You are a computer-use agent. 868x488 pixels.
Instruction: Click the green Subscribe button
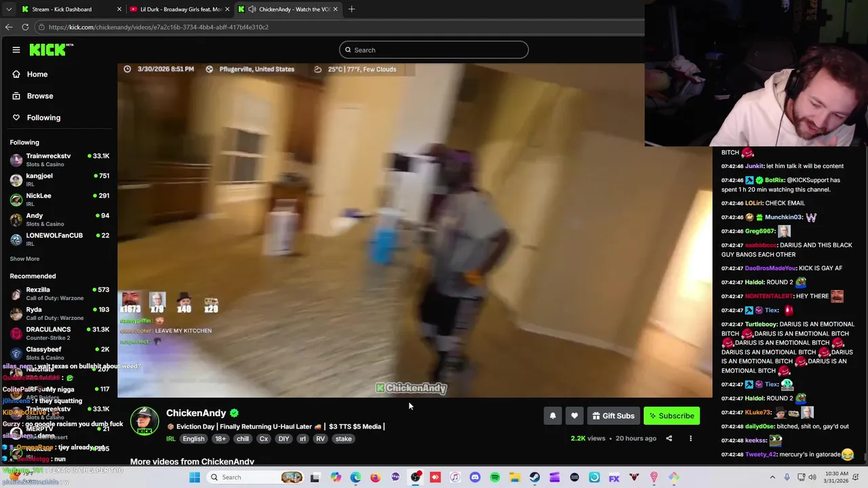click(x=671, y=415)
